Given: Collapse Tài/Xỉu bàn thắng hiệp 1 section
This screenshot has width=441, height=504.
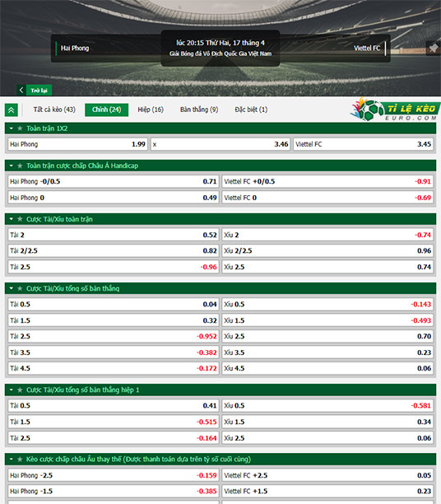Looking at the screenshot, I should (x=12, y=390).
